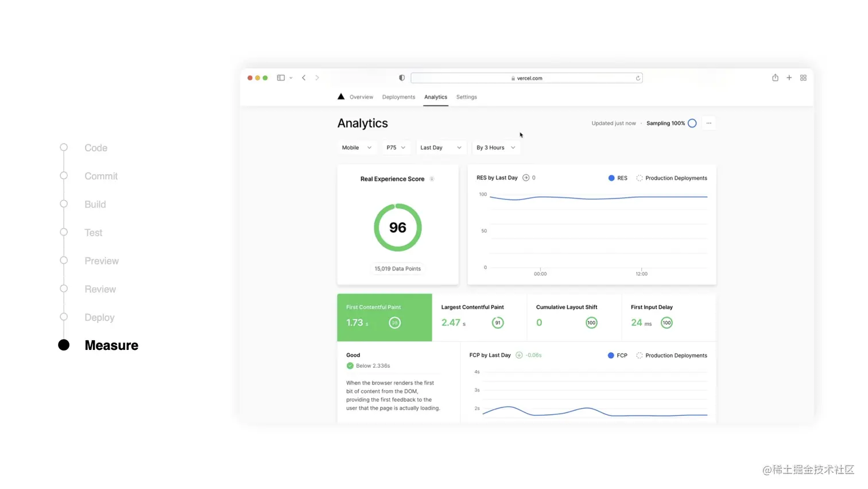Toggle the RES series in the chart legend
This screenshot has height=489, width=868.
(x=618, y=178)
